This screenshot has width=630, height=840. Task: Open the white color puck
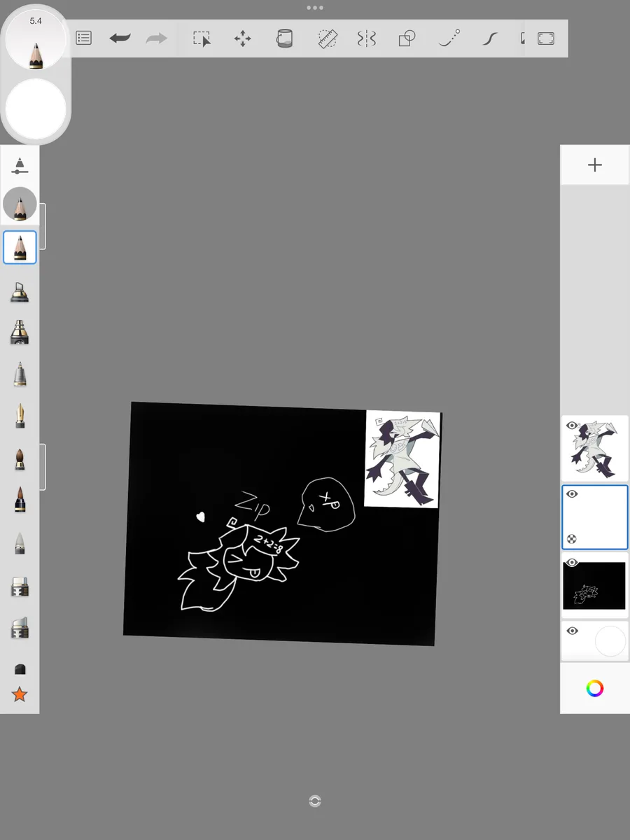point(36,109)
